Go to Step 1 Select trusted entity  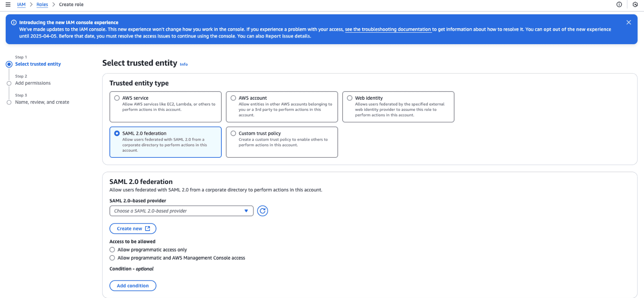tap(38, 64)
